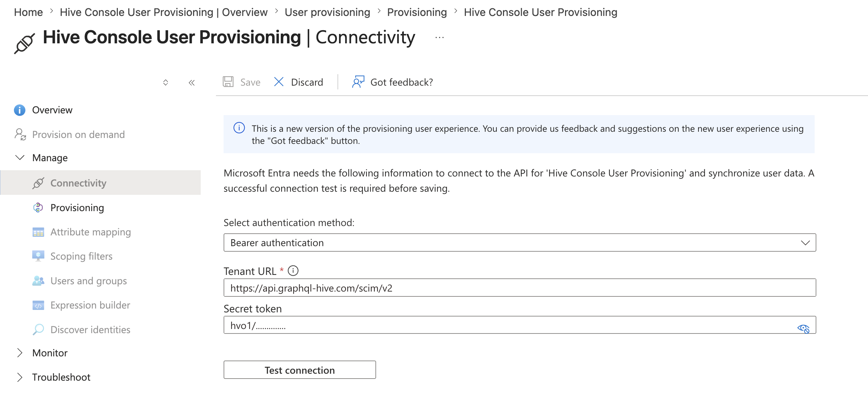The image size is (868, 416).
Task: Click the blue Overview info icon
Action: pyautogui.click(x=19, y=110)
